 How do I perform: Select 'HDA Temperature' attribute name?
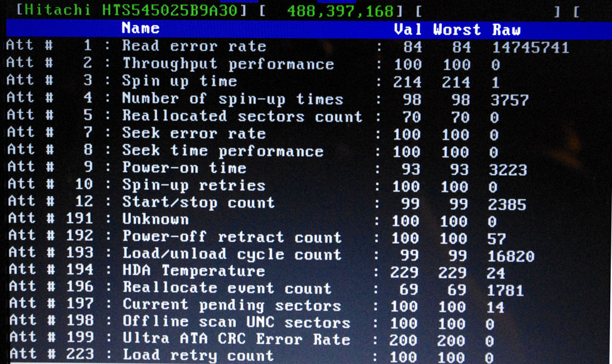194,271
